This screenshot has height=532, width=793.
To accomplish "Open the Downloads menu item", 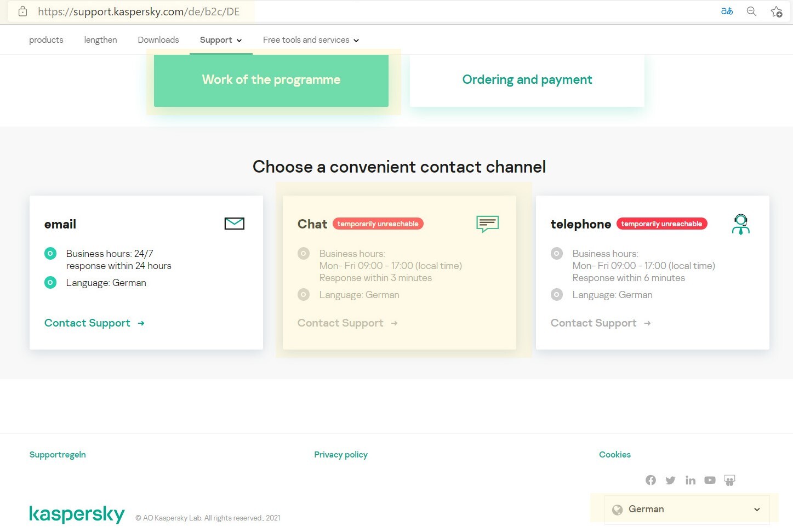I will [x=158, y=40].
